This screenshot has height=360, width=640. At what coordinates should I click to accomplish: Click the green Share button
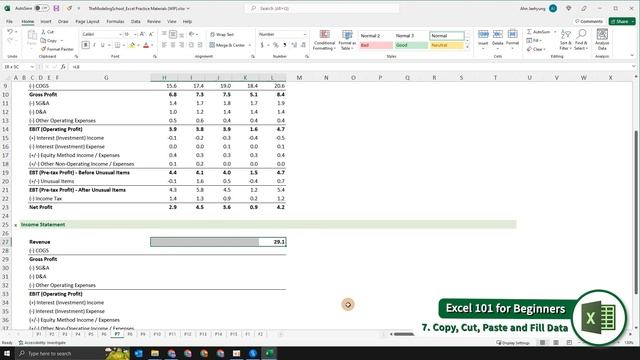[x=622, y=21]
